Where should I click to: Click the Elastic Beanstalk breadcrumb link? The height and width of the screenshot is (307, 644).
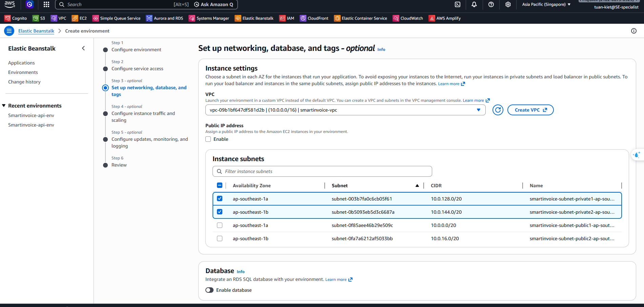coord(36,31)
